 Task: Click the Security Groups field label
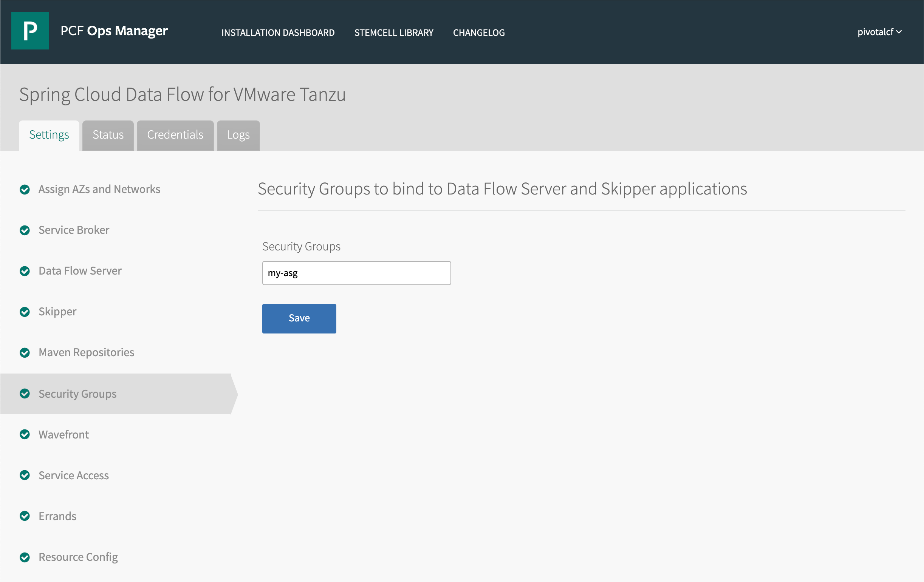[x=301, y=247]
